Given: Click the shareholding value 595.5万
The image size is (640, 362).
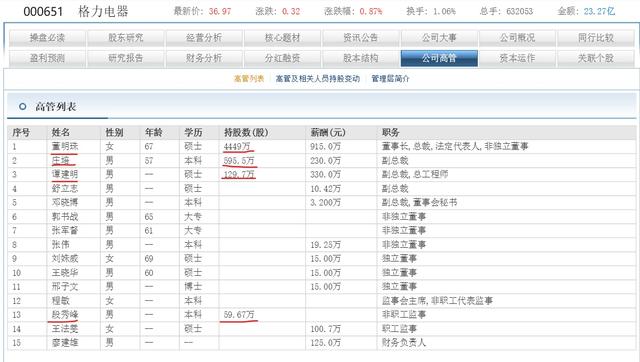Looking at the screenshot, I should coord(239,161).
